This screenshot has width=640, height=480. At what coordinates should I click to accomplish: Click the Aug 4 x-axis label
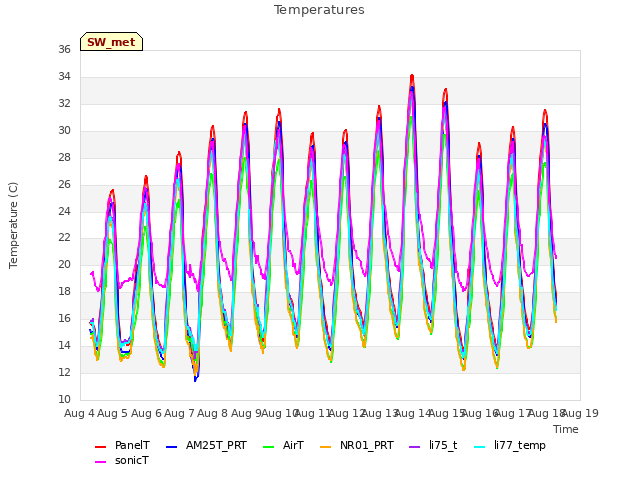pos(79,413)
